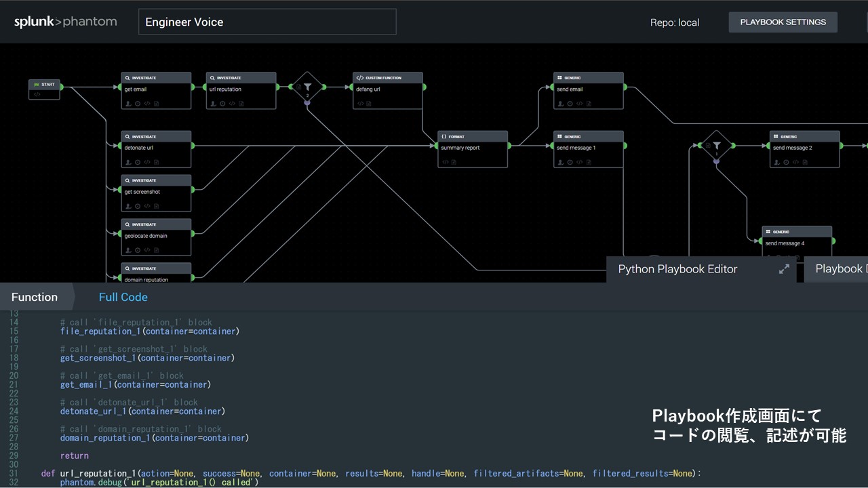Click the green output port of defang url
Viewport: 868px width, 488px height.
425,87
